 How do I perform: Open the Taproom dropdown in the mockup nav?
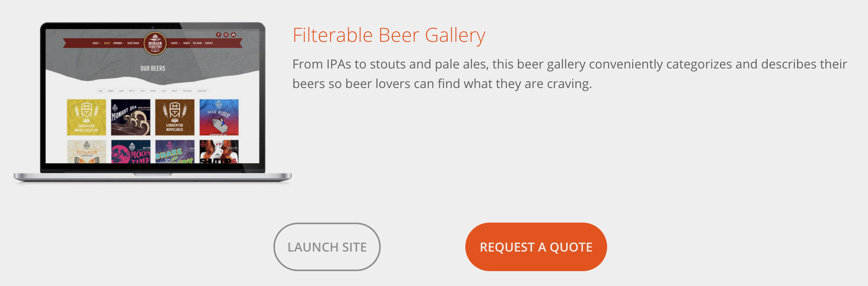pyautogui.click(x=118, y=43)
